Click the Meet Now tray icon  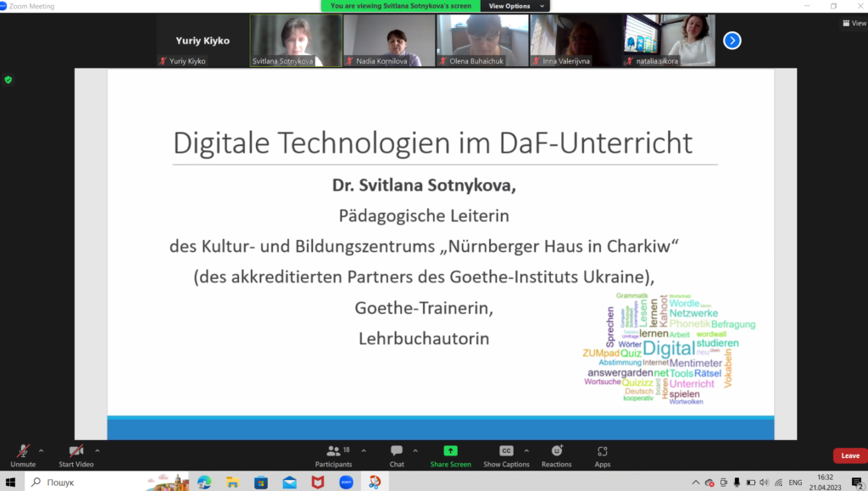[x=724, y=483]
